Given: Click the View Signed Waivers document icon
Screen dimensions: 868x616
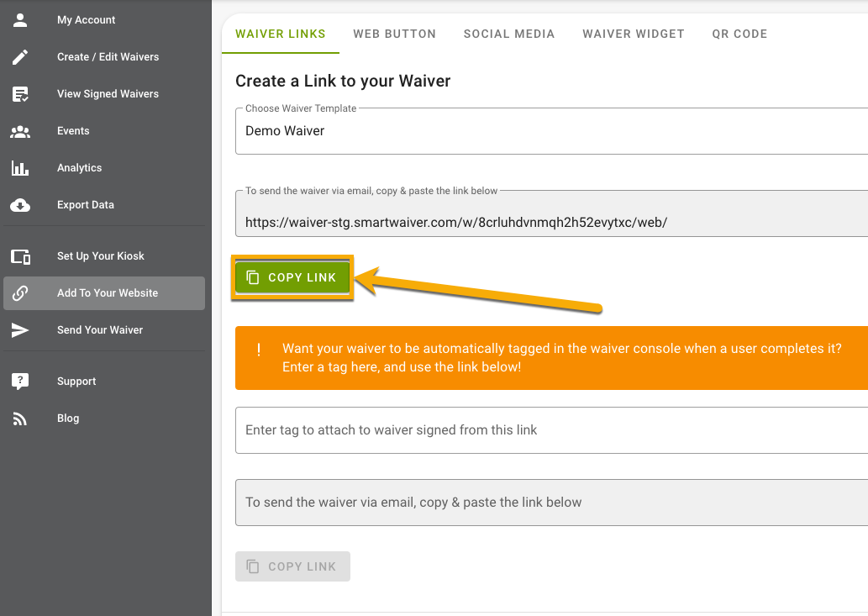Looking at the screenshot, I should tap(20, 94).
